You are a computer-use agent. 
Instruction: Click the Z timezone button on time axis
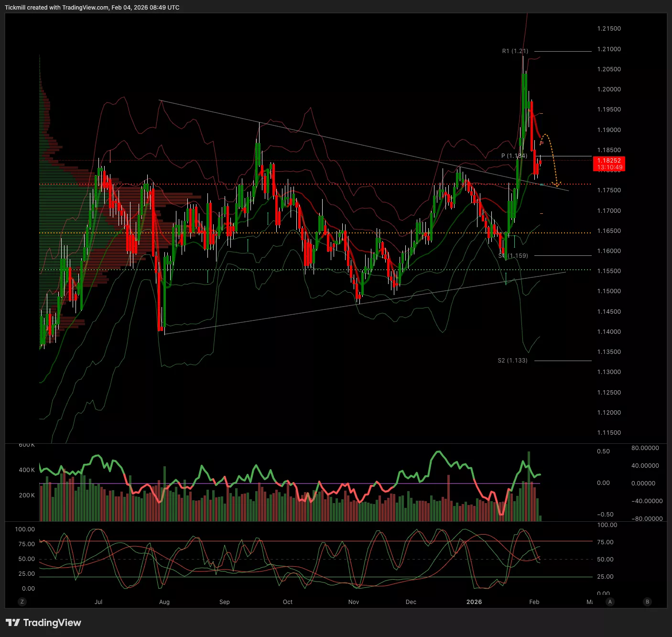point(22,602)
